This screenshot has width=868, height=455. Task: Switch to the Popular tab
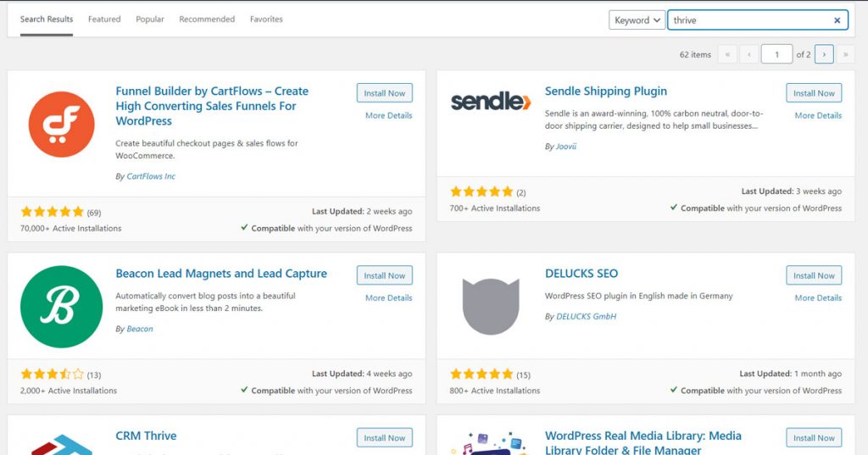click(x=150, y=19)
